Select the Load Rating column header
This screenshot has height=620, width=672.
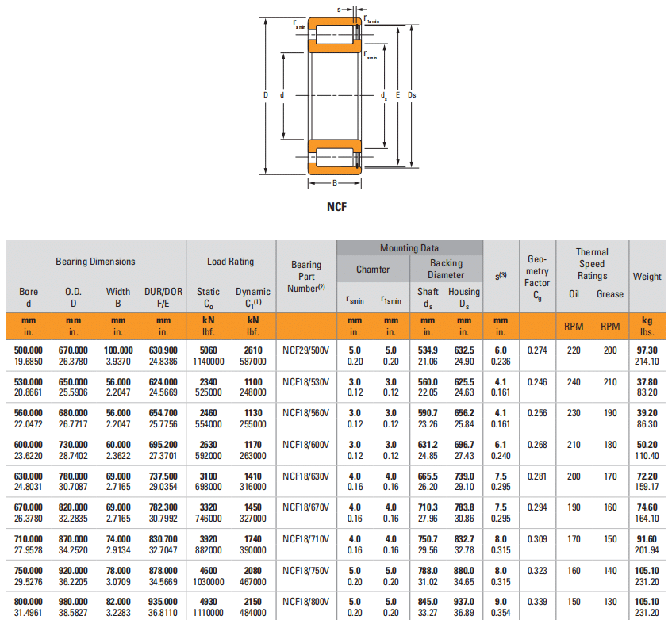230,262
